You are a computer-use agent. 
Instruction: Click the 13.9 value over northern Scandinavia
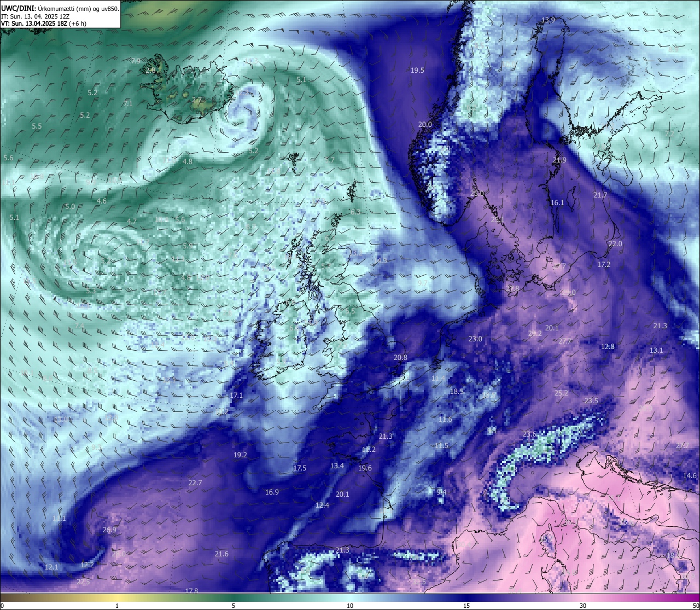548,20
